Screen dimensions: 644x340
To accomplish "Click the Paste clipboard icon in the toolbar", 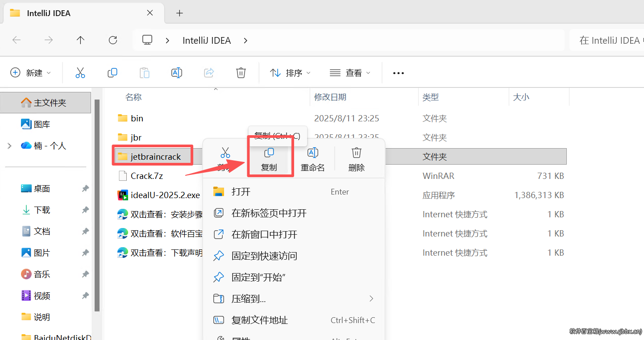I will (x=145, y=73).
